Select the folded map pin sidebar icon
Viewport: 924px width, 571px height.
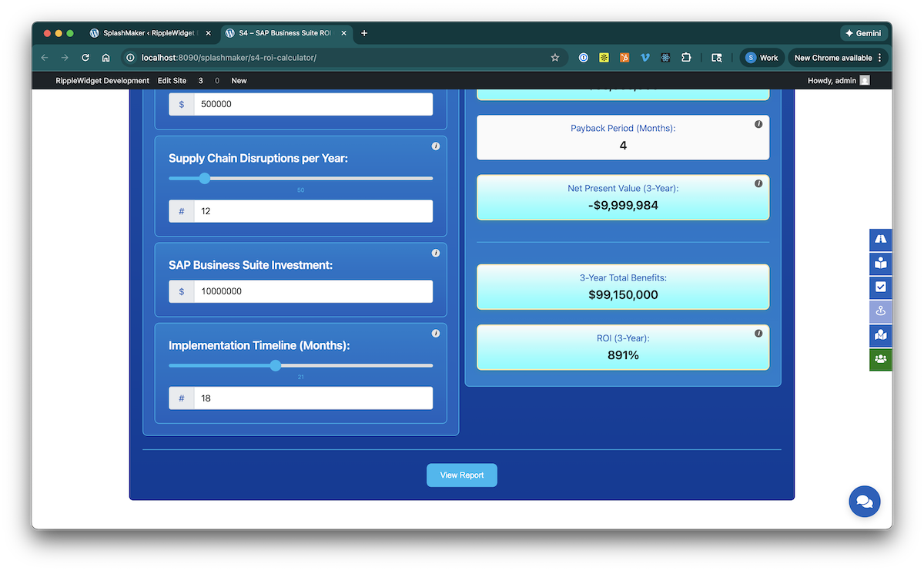(x=880, y=335)
